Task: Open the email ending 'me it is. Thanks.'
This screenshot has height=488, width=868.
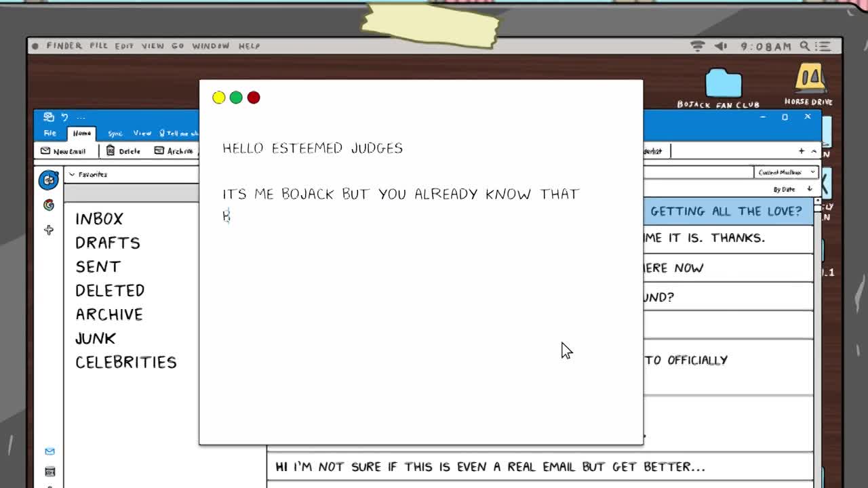Action: pos(728,239)
